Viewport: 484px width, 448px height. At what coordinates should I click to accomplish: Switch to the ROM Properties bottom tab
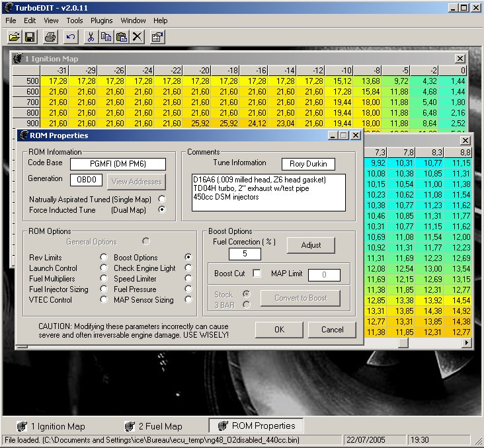256,426
